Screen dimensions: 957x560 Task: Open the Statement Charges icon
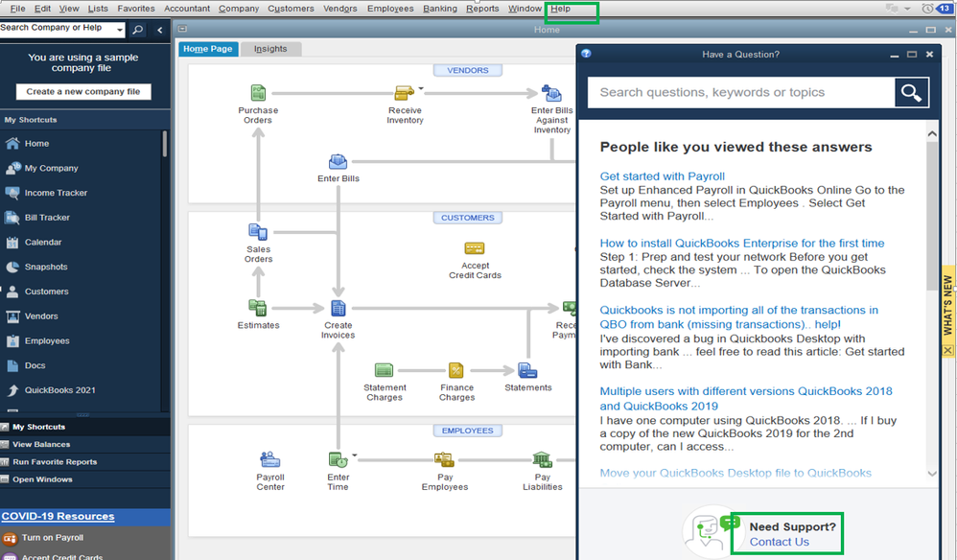(384, 370)
